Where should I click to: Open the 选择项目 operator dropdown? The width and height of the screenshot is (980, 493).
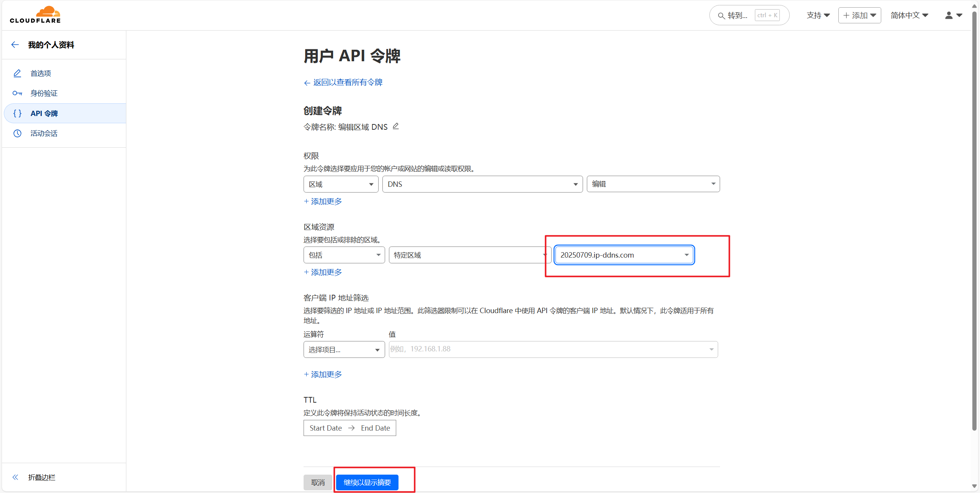tap(344, 349)
